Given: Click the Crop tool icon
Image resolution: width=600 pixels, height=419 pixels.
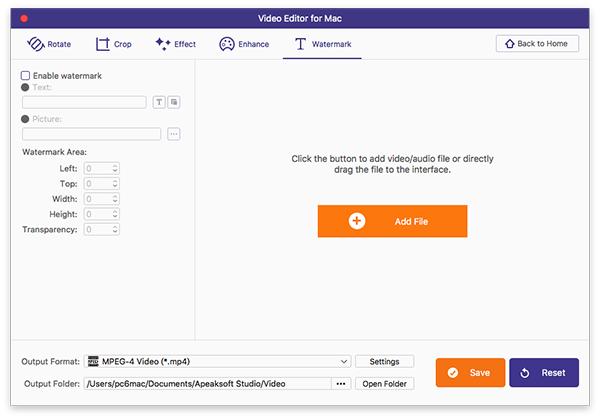Looking at the screenshot, I should pos(102,44).
